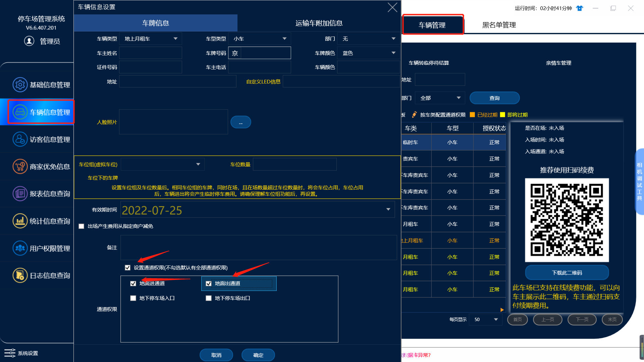Click the 查询 button
Screen dimensions: 644x362
pyautogui.click(x=495, y=98)
